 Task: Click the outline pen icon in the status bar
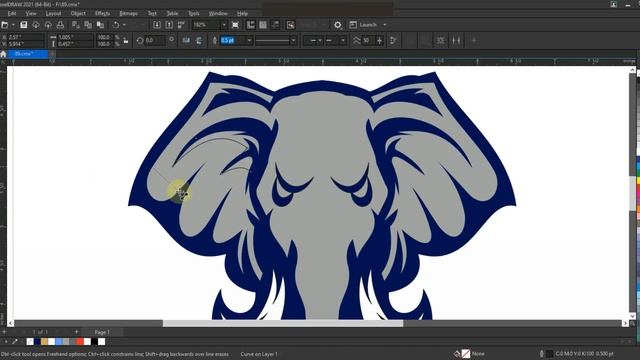click(x=542, y=354)
